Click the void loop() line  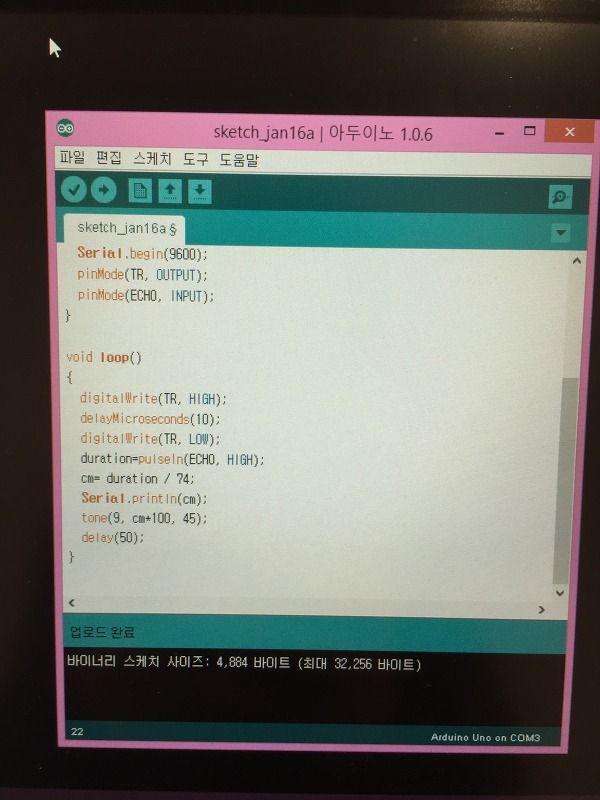[x=104, y=357]
